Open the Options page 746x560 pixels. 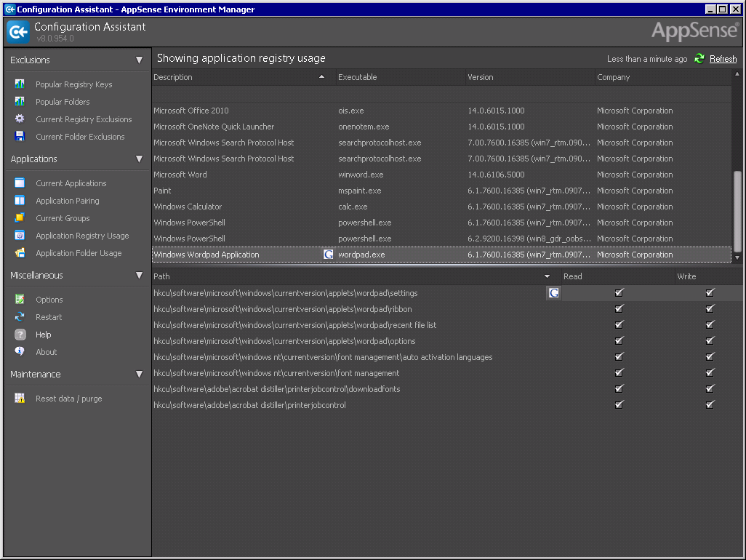pyautogui.click(x=49, y=300)
